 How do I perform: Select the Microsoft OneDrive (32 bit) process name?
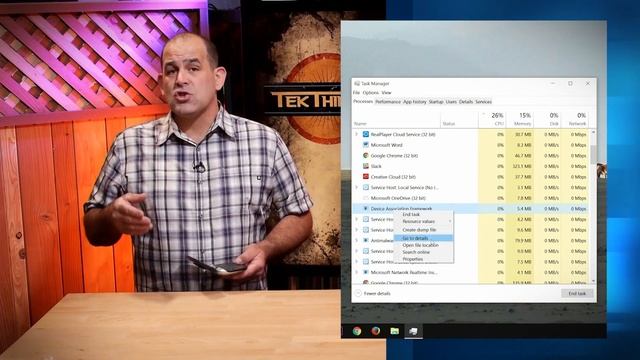click(398, 198)
